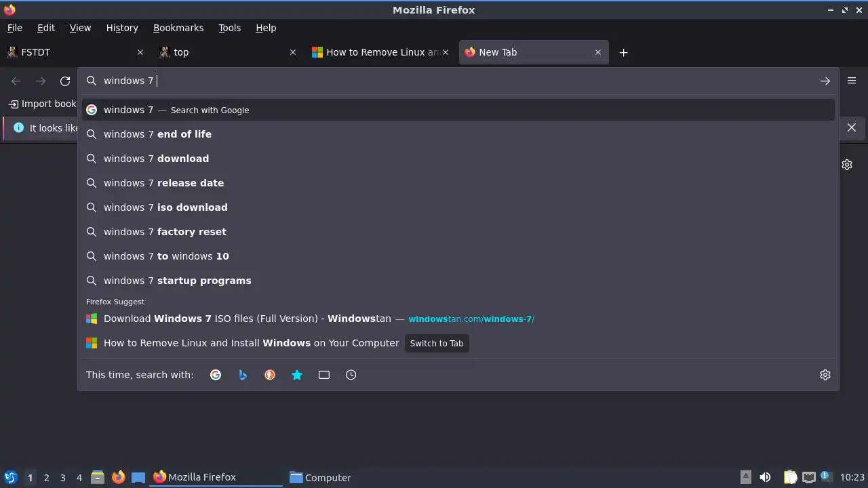Open the Help menu
Image resolution: width=868 pixels, height=488 pixels.
coord(266,28)
